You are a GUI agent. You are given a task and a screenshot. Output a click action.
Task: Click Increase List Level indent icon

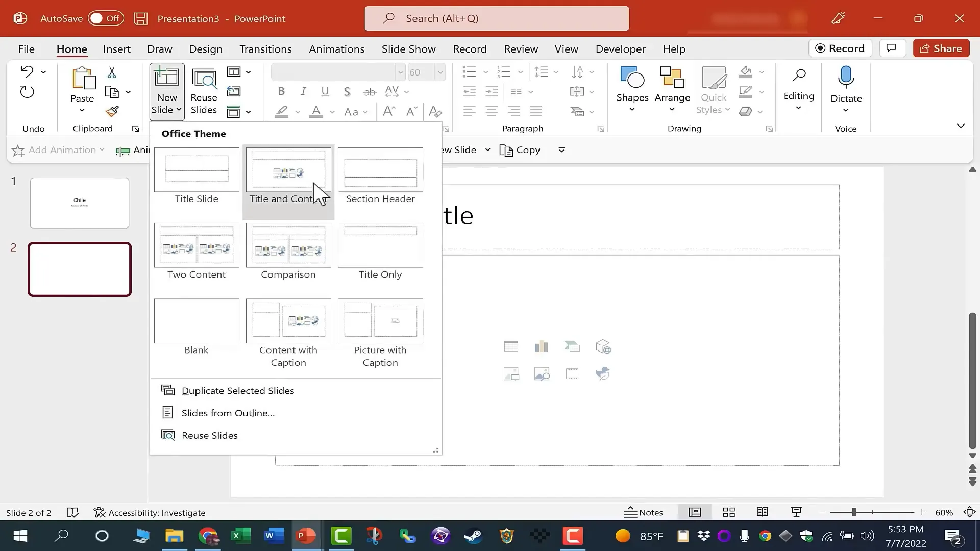492,92
